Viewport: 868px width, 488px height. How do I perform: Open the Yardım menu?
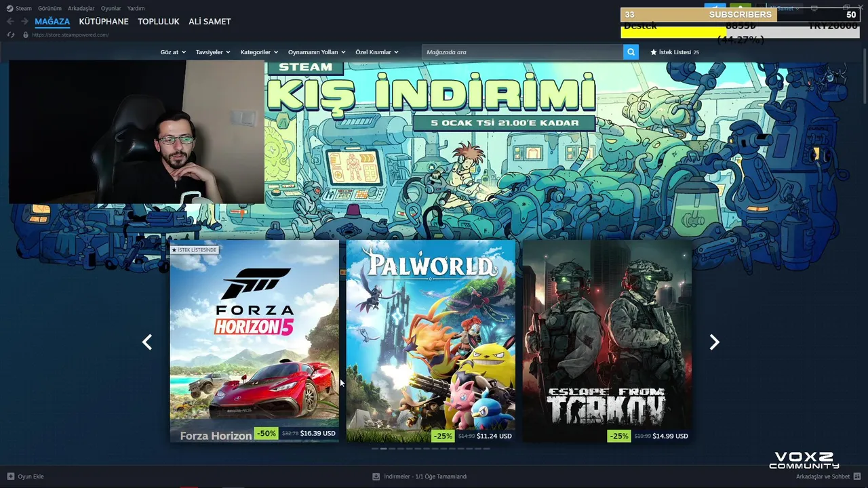click(x=136, y=8)
